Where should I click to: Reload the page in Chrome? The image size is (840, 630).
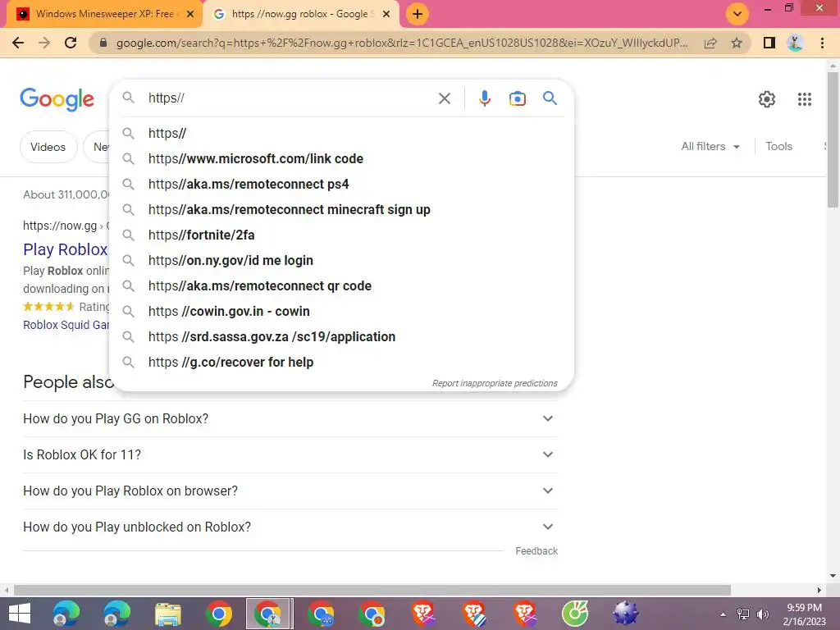pyautogui.click(x=71, y=43)
